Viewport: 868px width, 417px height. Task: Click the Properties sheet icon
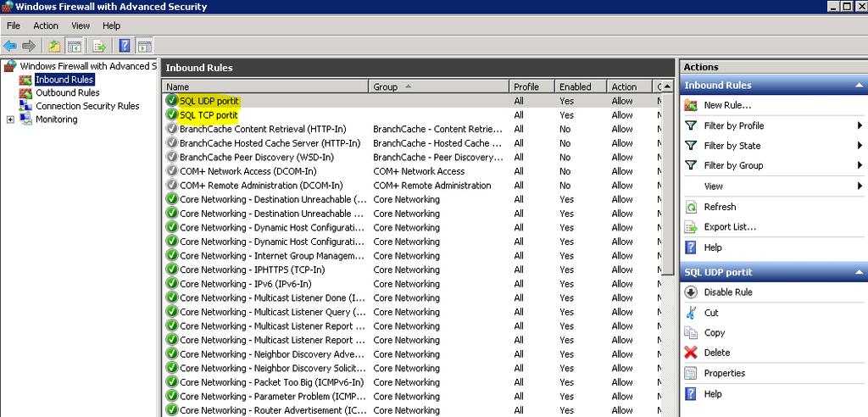(691, 373)
